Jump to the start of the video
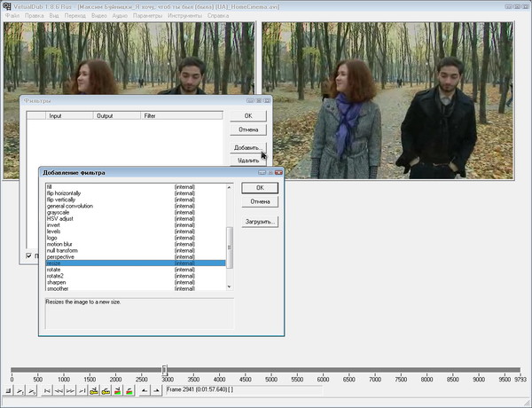 coord(47,391)
